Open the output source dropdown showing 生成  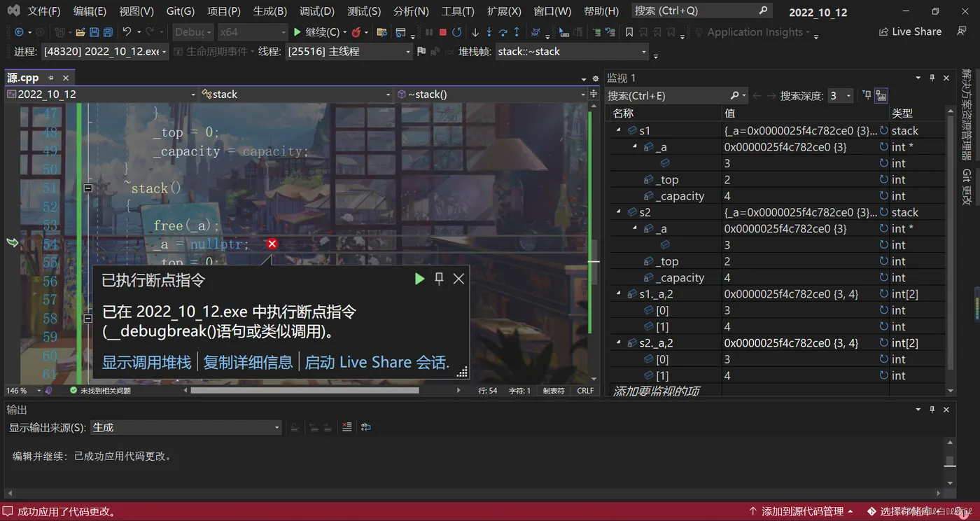point(186,427)
